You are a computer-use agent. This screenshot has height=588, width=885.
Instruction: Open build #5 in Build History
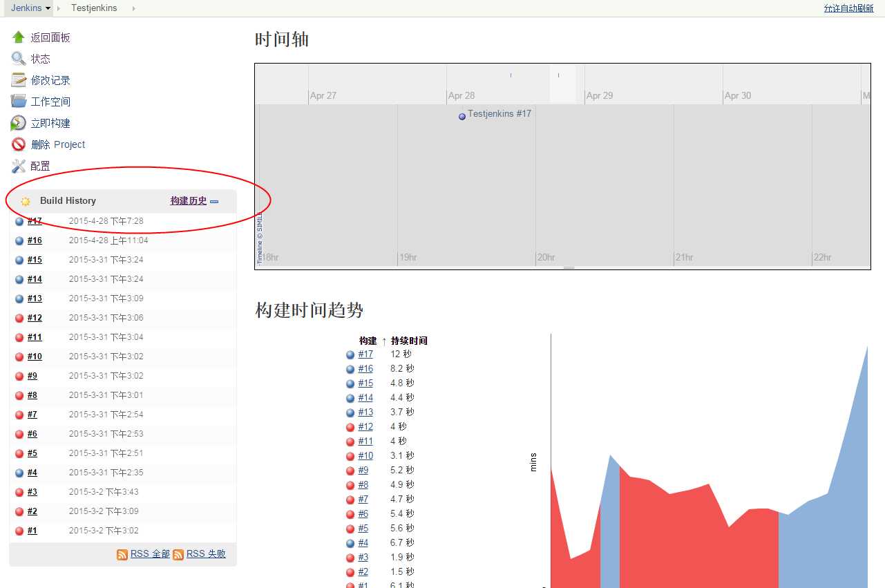point(32,453)
